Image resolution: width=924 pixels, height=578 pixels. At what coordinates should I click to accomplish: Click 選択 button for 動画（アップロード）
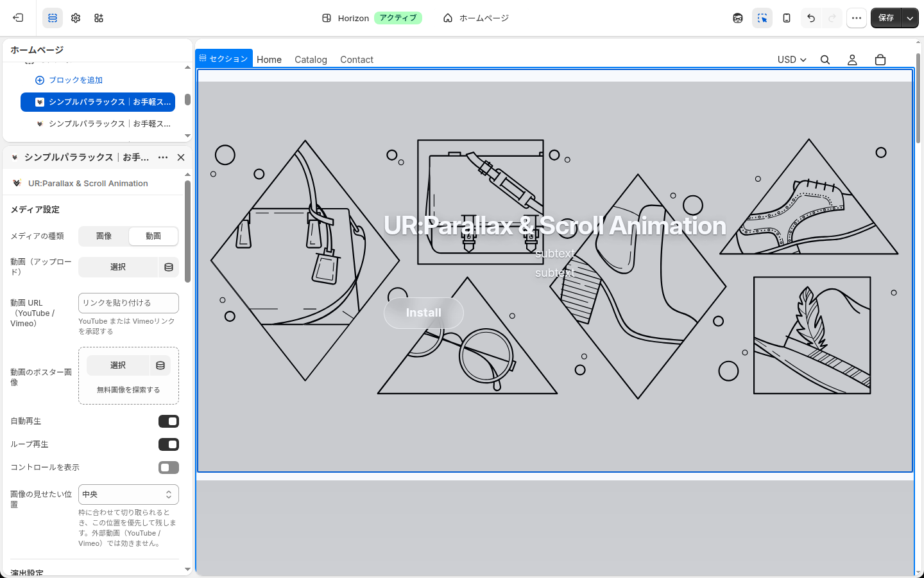click(118, 267)
